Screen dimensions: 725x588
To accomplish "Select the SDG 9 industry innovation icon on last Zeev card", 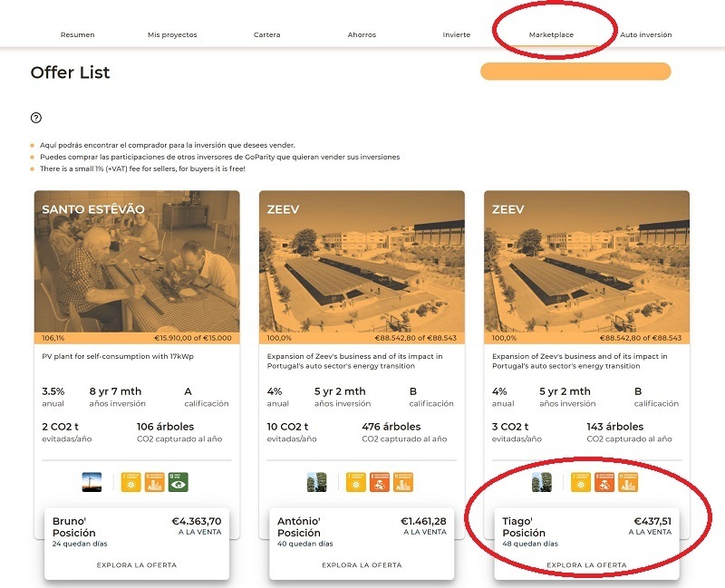I will point(604,482).
